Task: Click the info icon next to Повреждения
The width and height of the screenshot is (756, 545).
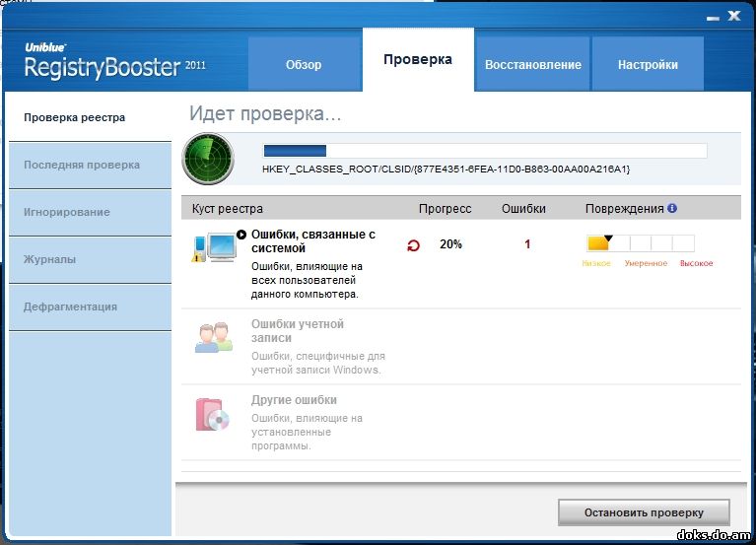Action: point(672,208)
